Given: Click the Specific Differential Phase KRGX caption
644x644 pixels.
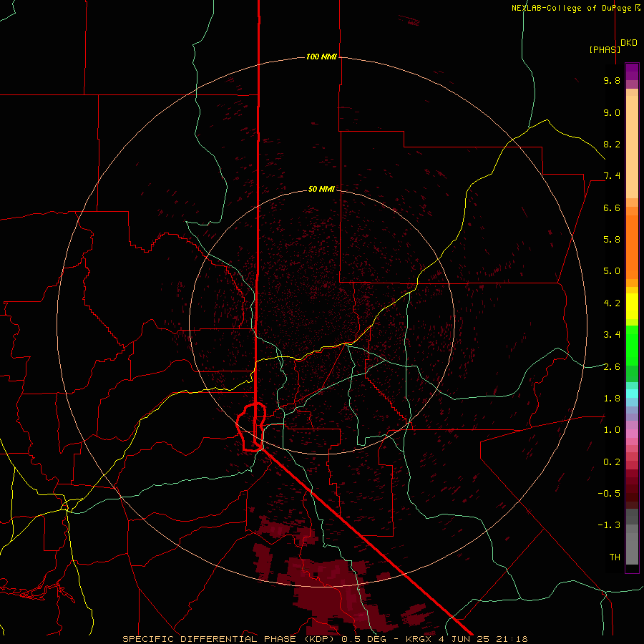Looking at the screenshot, I should (x=325, y=639).
